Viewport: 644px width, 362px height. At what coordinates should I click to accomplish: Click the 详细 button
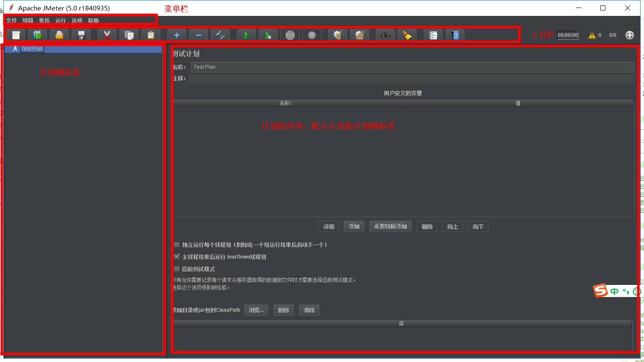click(x=329, y=227)
